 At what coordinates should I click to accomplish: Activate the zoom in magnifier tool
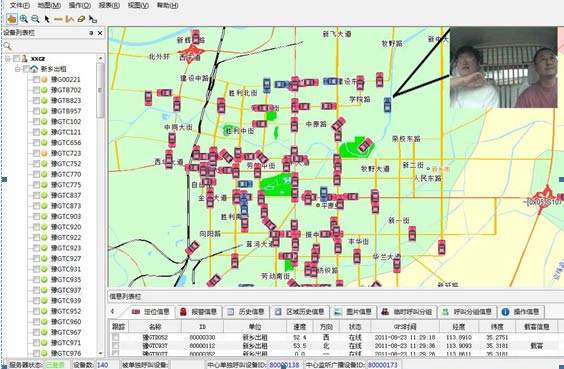(x=24, y=19)
